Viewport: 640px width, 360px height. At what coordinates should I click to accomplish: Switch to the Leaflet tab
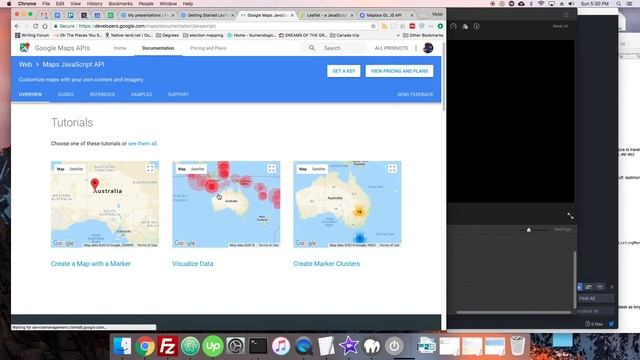pyautogui.click(x=326, y=15)
